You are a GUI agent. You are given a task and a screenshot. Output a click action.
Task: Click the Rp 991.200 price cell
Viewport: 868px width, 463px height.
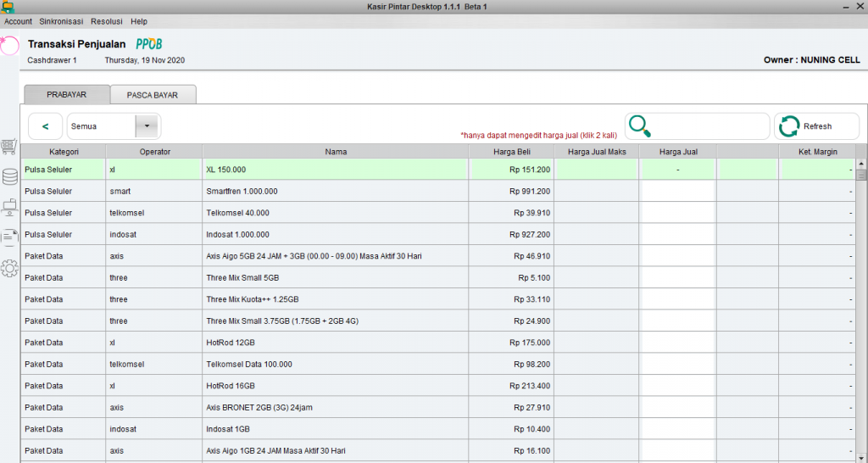(511, 191)
